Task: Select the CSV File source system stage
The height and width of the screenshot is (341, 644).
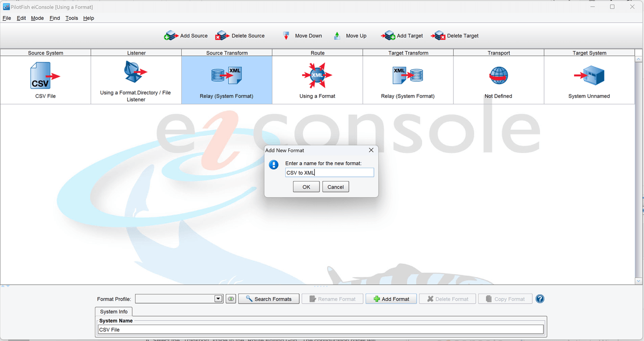Action: pos(46,76)
